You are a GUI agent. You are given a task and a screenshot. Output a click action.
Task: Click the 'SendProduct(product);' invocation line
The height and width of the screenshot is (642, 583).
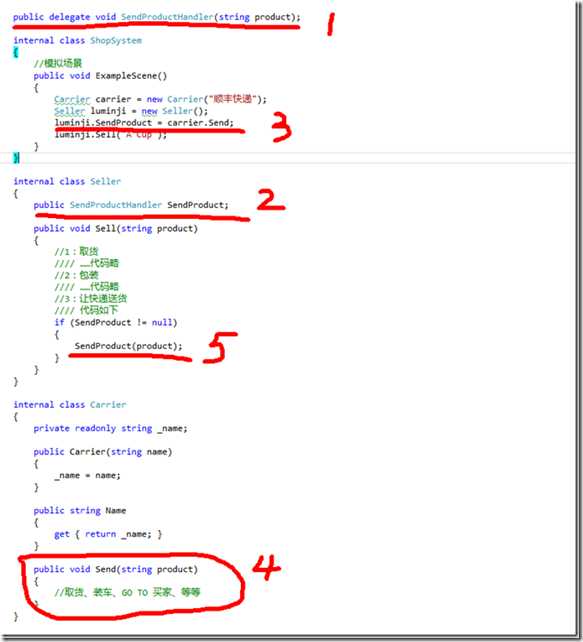129,346
